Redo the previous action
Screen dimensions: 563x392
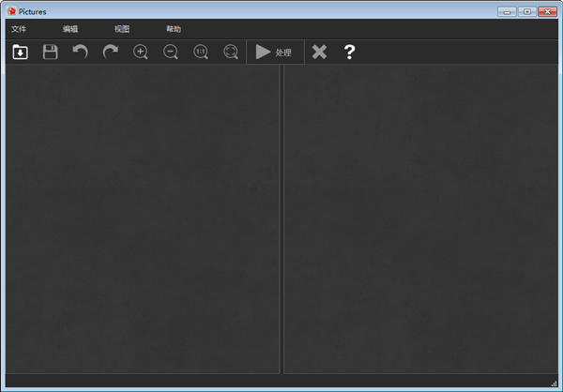[111, 53]
